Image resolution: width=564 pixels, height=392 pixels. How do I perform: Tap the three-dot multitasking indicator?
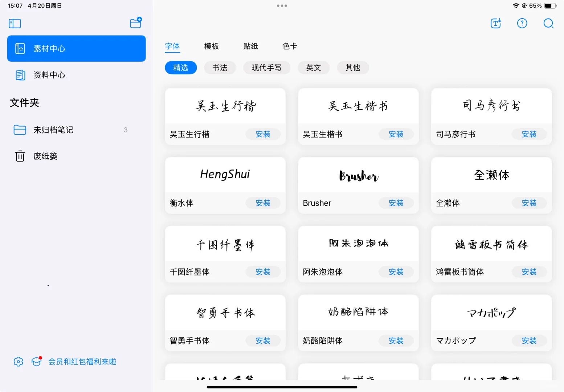point(282,6)
